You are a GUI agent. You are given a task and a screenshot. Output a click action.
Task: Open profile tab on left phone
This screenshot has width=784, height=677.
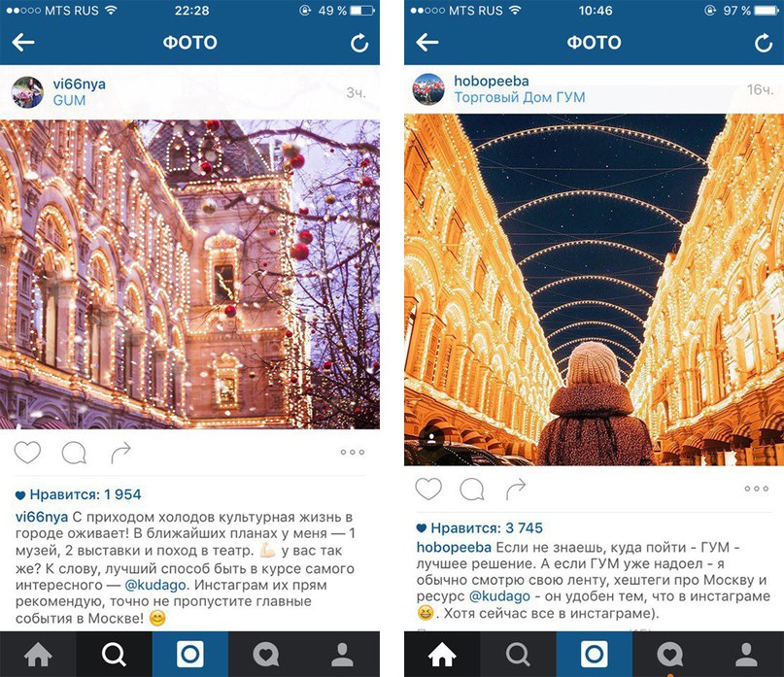[342, 654]
